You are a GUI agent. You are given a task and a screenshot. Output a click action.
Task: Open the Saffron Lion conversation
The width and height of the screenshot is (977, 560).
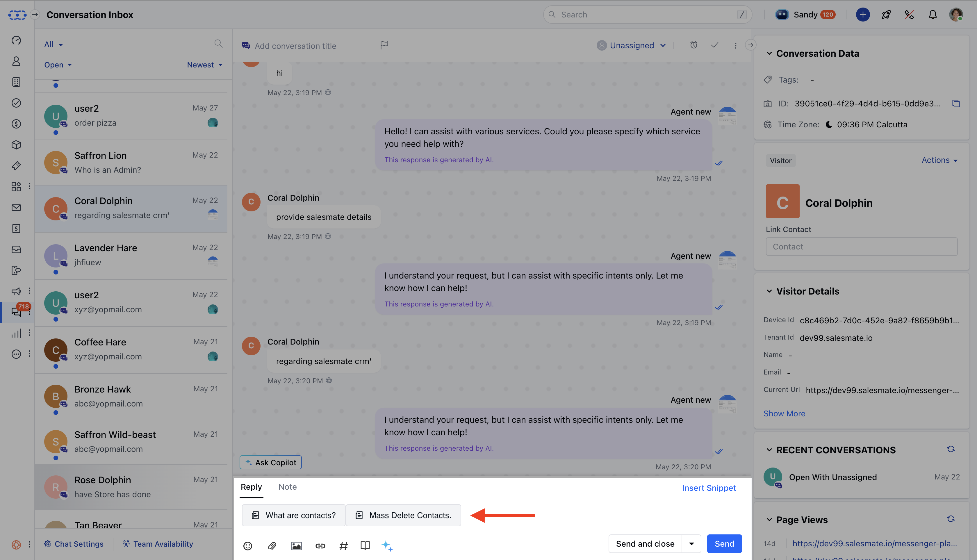[131, 163]
